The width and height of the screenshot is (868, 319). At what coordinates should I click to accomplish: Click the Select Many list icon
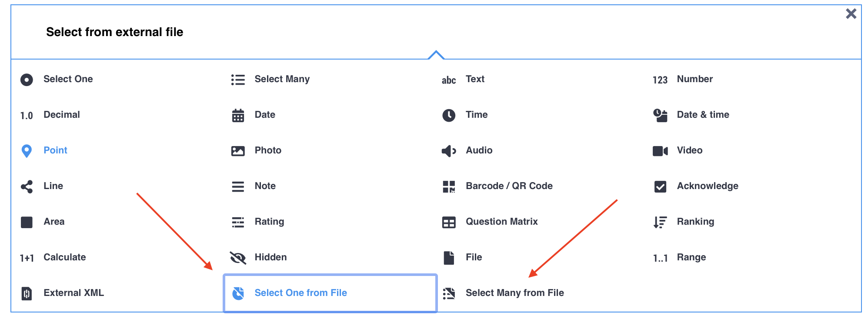(x=238, y=80)
